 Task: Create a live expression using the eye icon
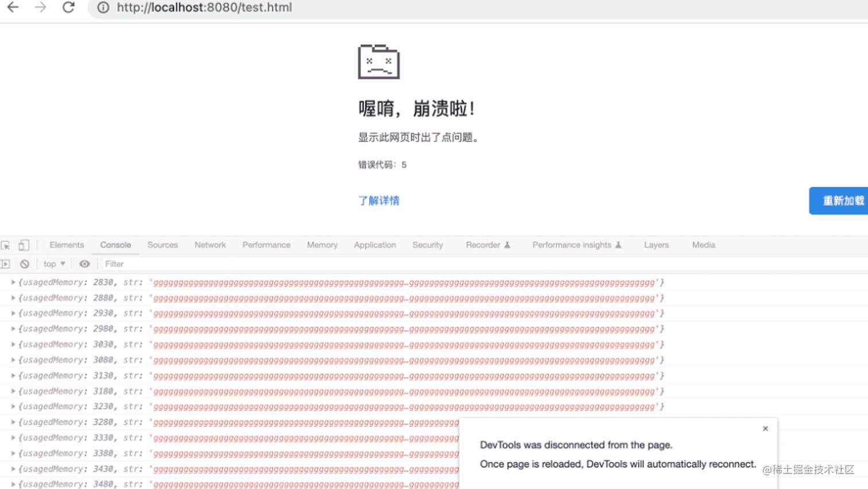(84, 264)
